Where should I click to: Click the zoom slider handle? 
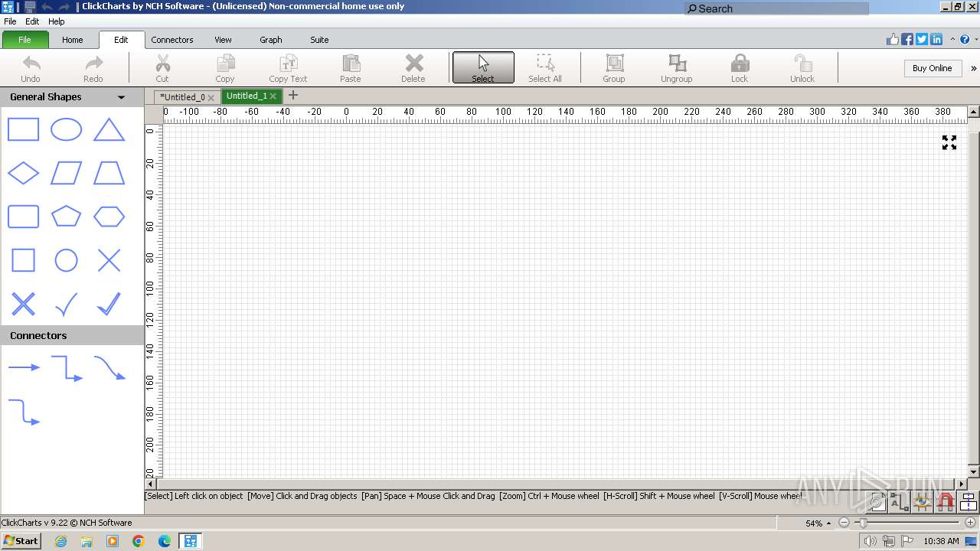click(864, 523)
